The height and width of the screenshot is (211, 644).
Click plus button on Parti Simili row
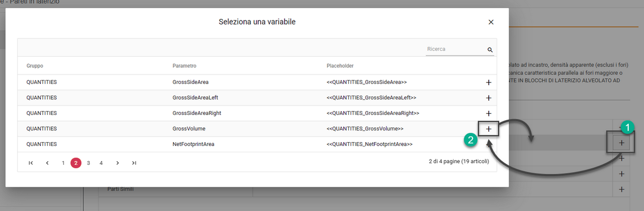coord(621,189)
